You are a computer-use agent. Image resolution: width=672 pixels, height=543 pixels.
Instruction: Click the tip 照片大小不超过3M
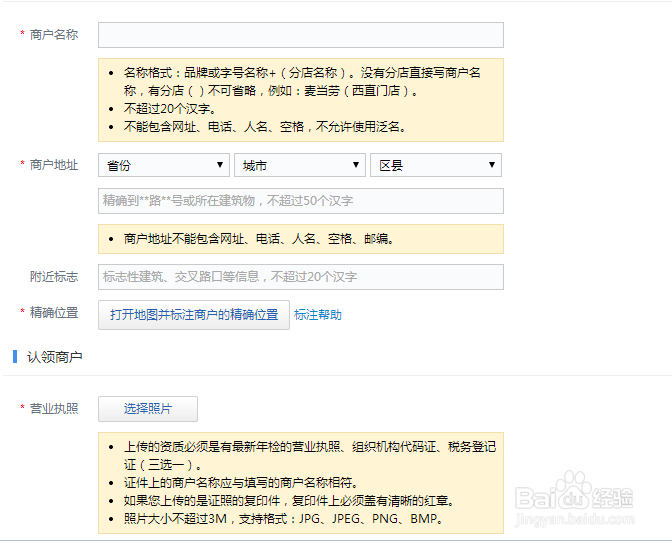pyautogui.click(x=283, y=519)
